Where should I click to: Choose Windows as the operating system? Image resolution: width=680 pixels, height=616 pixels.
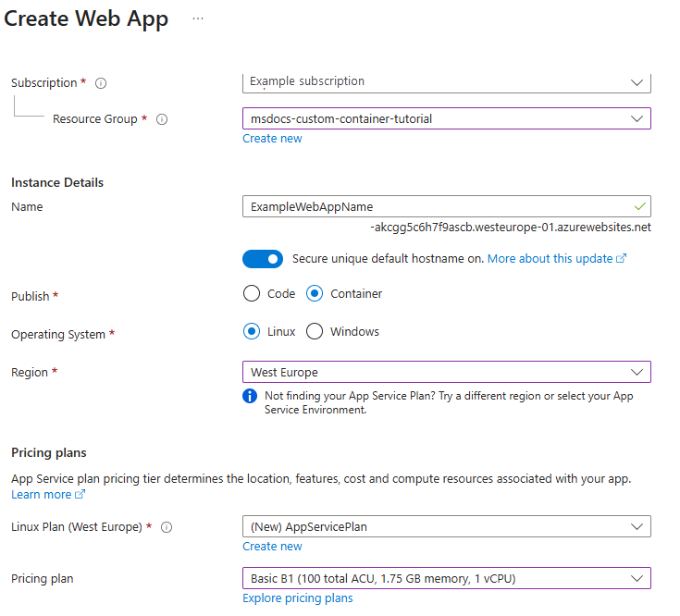(315, 331)
